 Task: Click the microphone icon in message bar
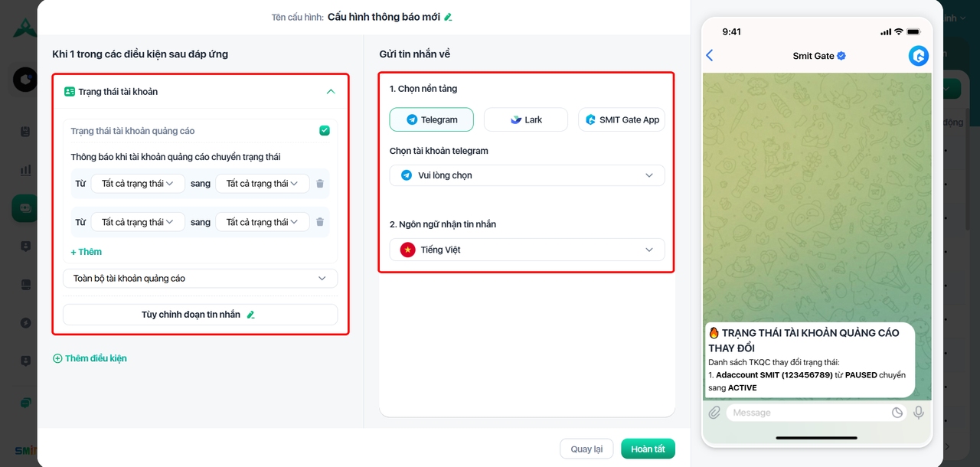click(919, 413)
